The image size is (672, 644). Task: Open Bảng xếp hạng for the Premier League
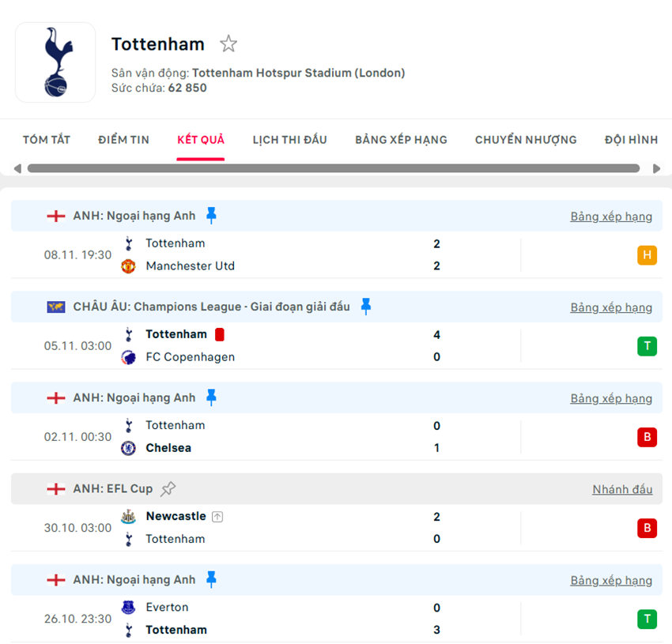pos(611,216)
